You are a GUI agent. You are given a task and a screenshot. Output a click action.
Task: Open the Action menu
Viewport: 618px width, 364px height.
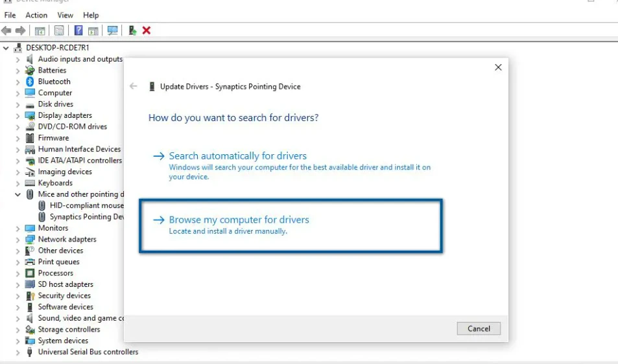click(36, 15)
